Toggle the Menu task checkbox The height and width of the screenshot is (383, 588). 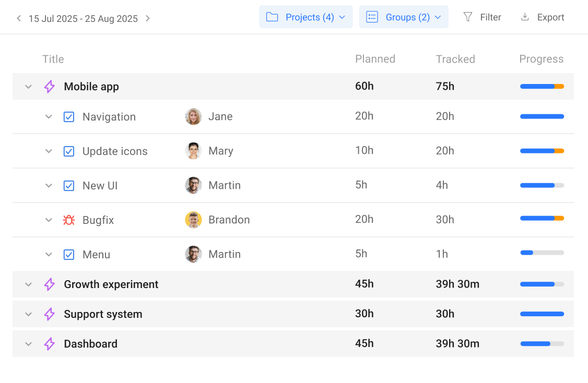pos(69,255)
